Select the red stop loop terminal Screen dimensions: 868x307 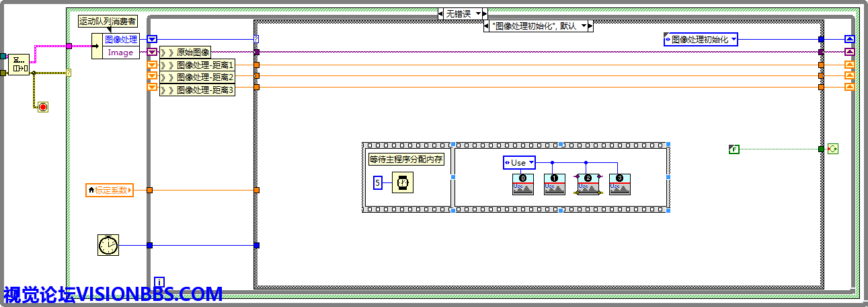point(42,106)
